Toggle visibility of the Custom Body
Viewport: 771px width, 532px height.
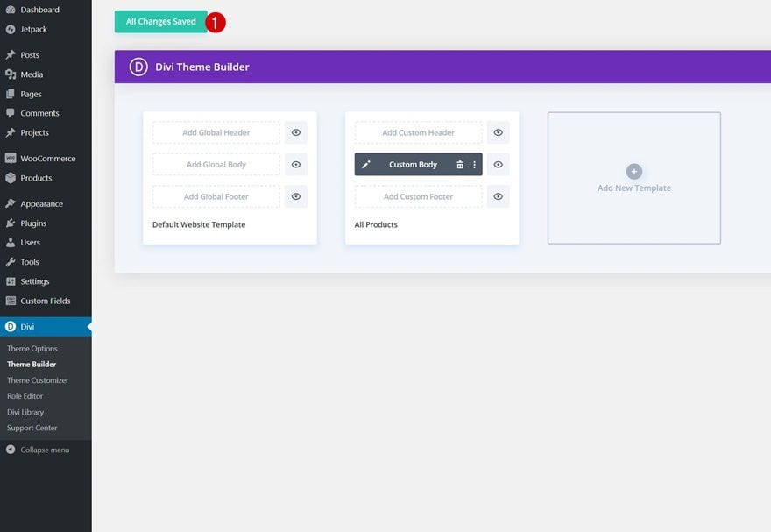click(x=499, y=165)
